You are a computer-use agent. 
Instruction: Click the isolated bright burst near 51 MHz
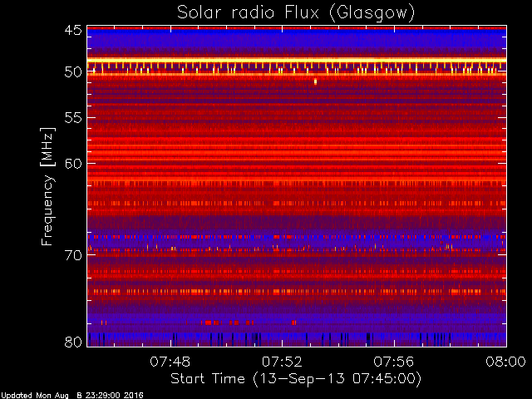pos(316,81)
